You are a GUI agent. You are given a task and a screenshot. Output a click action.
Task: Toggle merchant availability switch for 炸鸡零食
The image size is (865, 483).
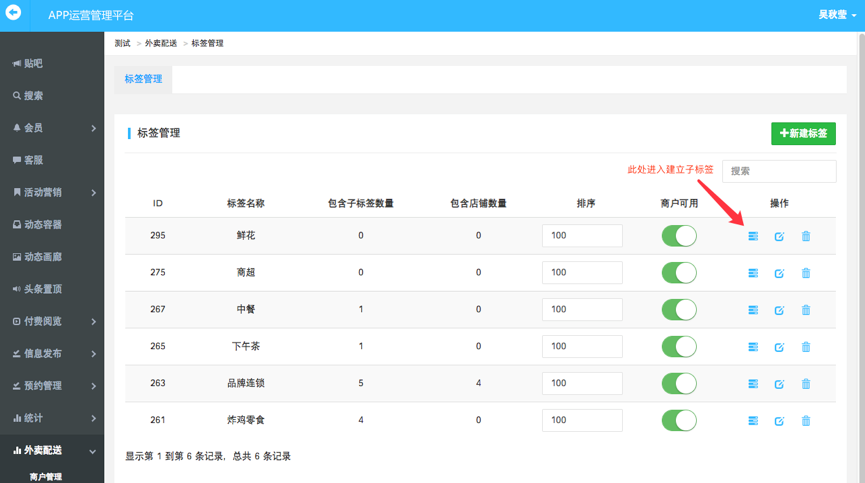coord(679,420)
